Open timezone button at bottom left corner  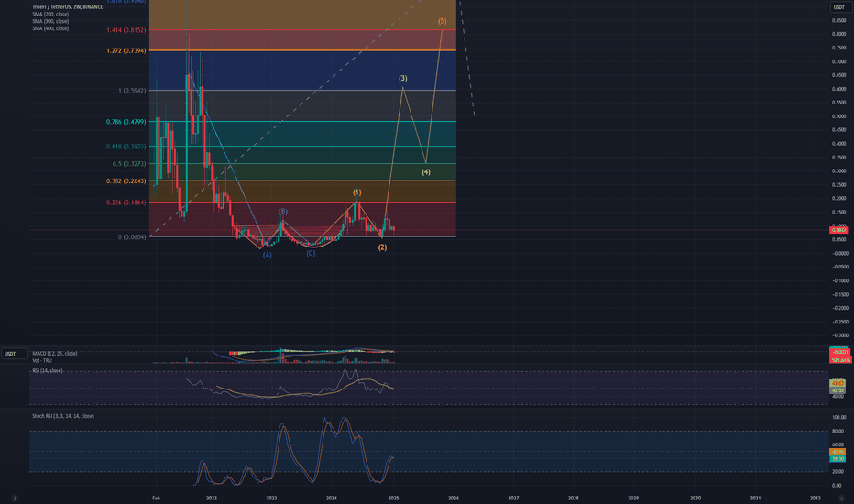coord(15,498)
